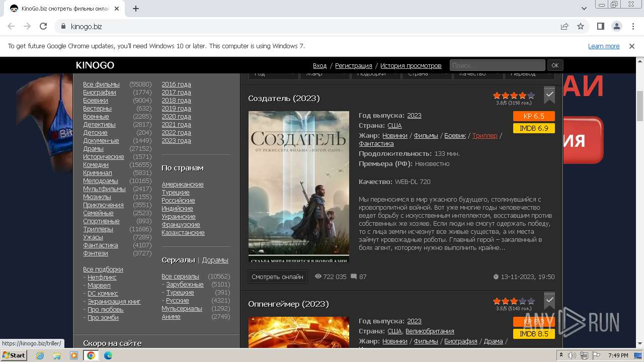Click the KP 6.5 rating badge
644x362 pixels.
(x=534, y=116)
